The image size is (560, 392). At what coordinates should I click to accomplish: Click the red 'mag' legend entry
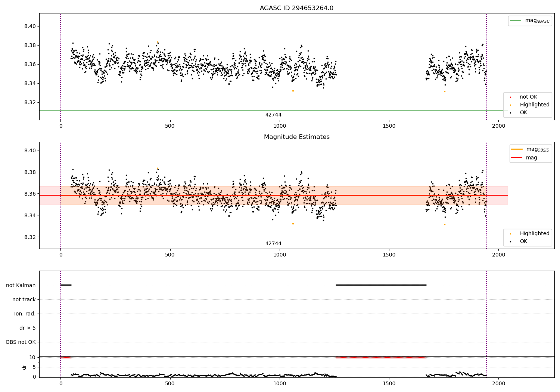(524, 158)
